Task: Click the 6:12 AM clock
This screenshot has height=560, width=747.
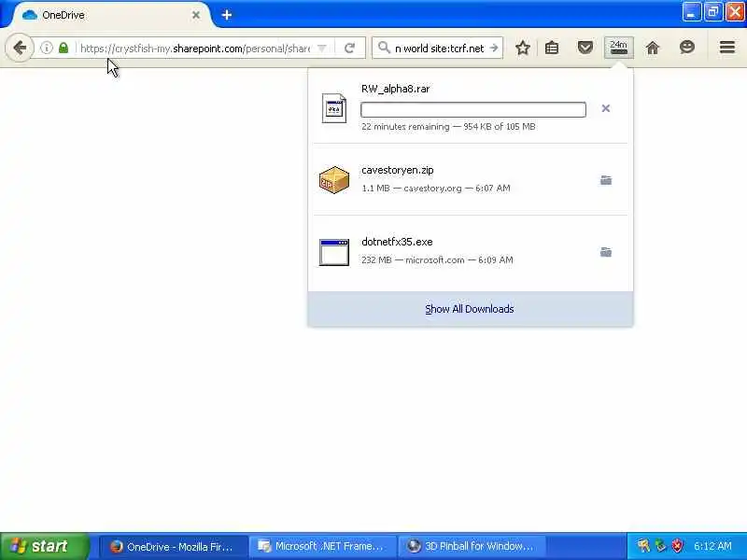Action: pyautogui.click(x=712, y=546)
